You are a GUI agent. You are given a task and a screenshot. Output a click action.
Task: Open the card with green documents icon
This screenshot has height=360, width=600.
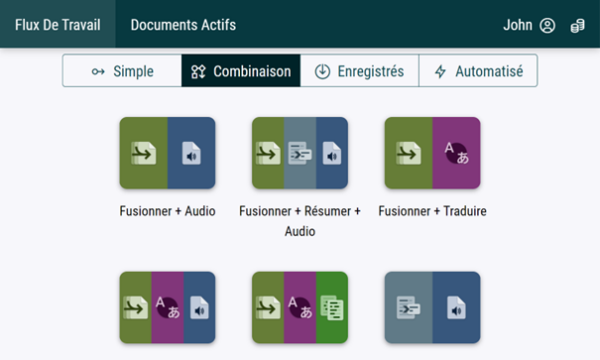pos(300,307)
